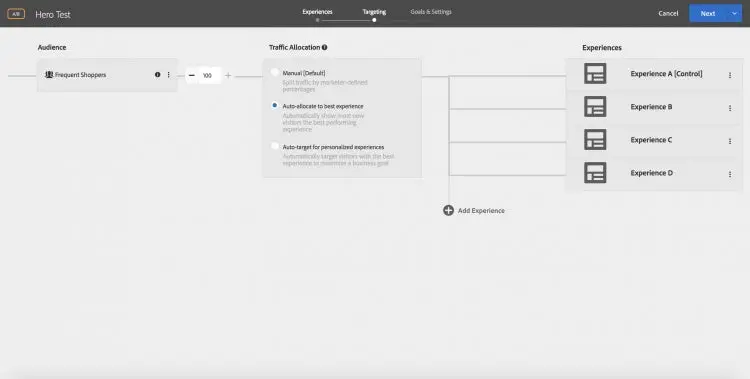Viewport: 750px width, 379px height.
Task: Click the Add Experience label
Action: [x=481, y=211]
